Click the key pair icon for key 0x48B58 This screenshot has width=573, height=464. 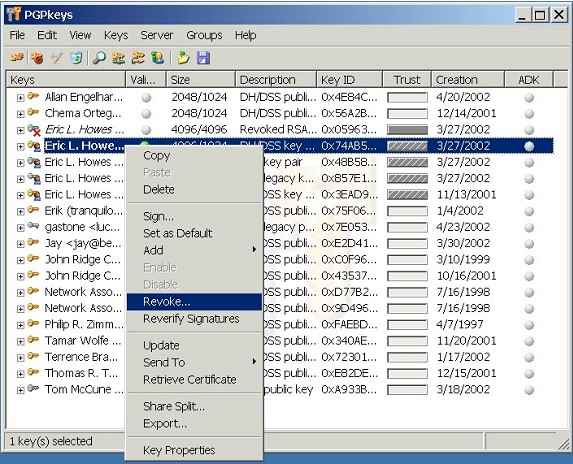(34, 162)
